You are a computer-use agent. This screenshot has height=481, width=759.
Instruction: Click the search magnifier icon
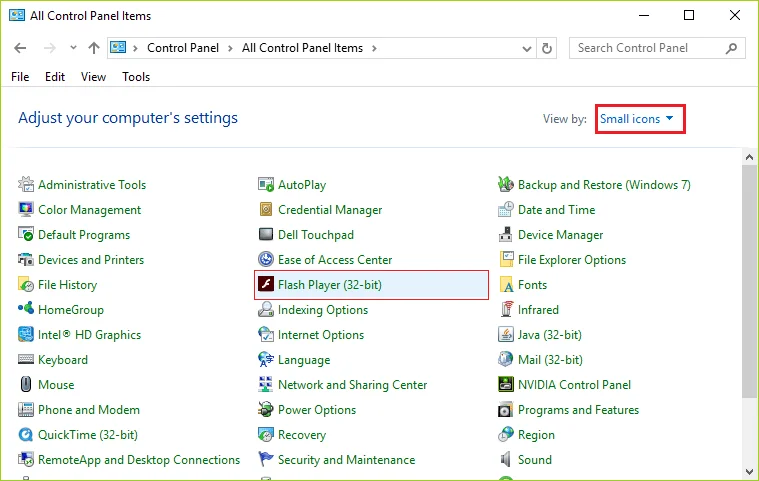click(x=731, y=48)
